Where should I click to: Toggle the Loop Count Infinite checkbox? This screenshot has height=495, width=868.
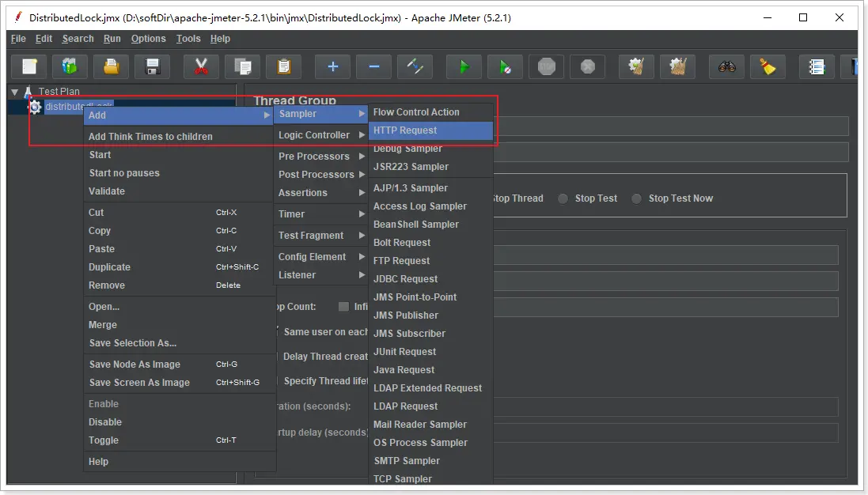tap(343, 306)
